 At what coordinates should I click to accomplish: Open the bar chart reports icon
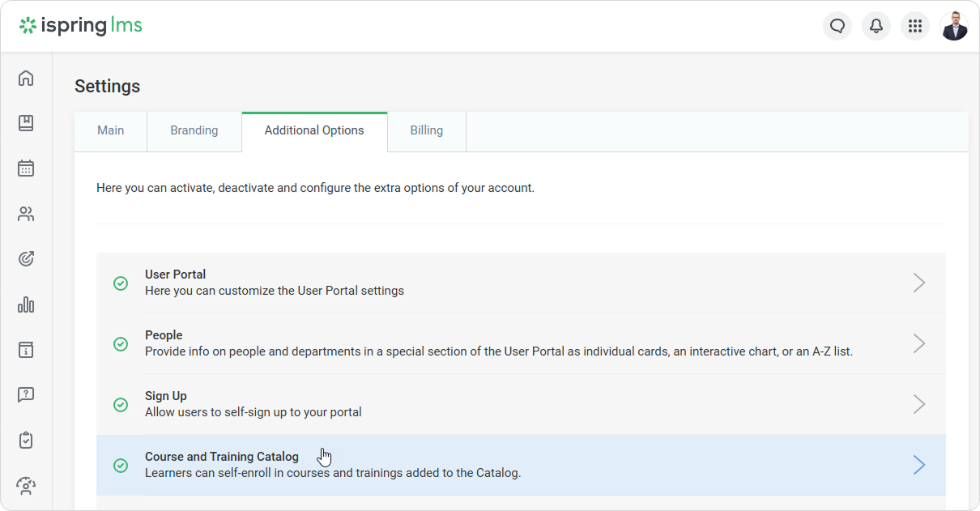click(x=26, y=304)
